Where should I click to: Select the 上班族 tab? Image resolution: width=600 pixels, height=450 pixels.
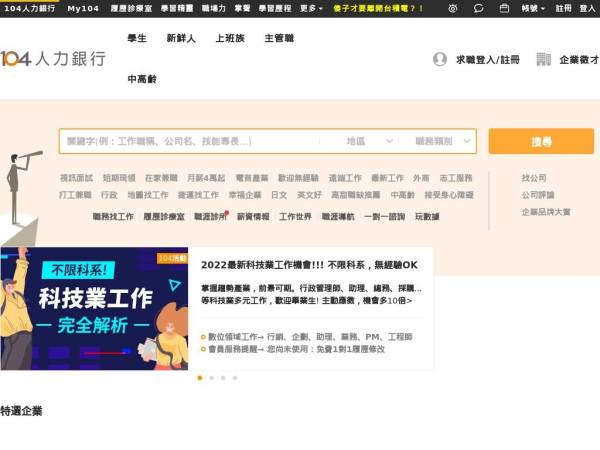coord(230,38)
